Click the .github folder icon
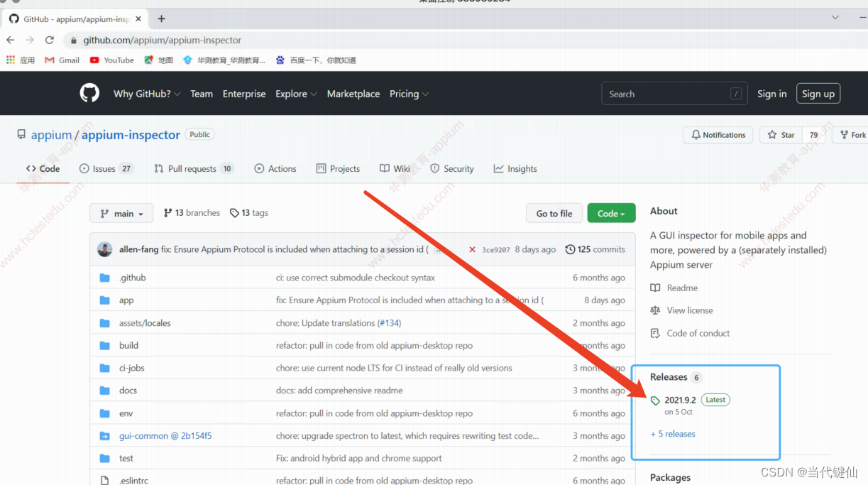Viewport: 868px width, 485px height. (105, 278)
